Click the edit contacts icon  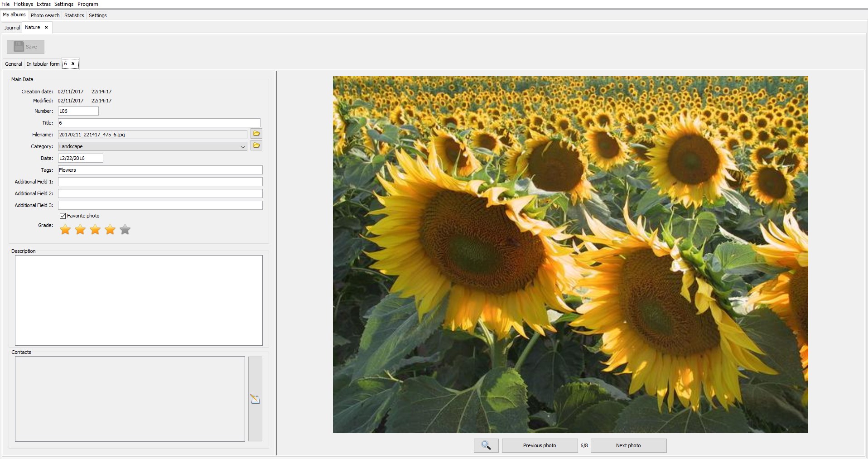pyautogui.click(x=255, y=399)
